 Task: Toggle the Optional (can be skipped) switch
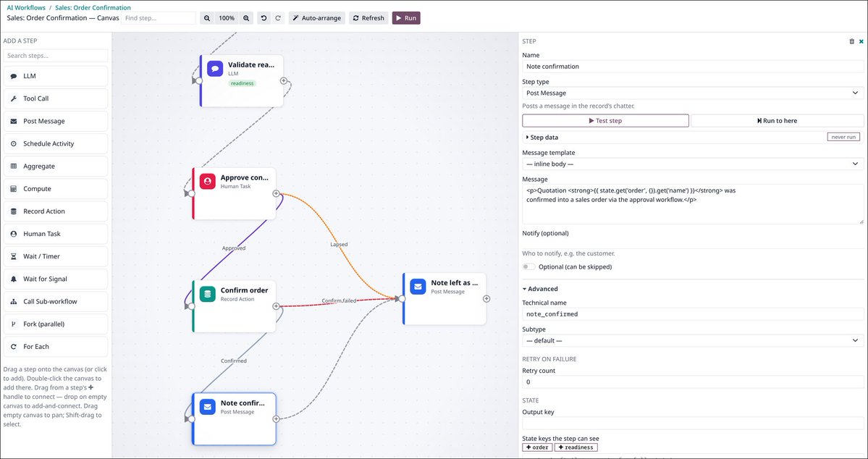[529, 267]
